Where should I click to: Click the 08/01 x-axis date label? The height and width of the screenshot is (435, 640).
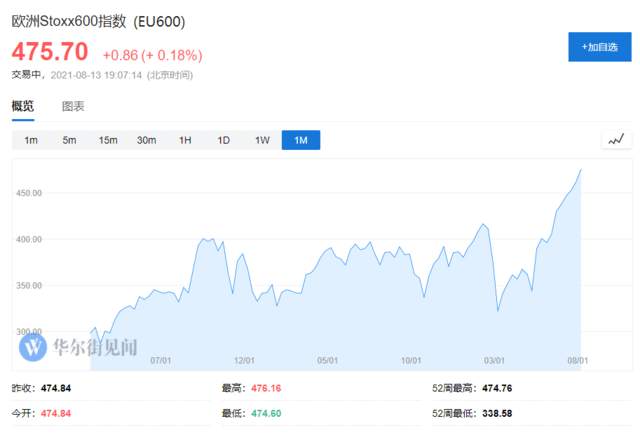click(x=578, y=361)
